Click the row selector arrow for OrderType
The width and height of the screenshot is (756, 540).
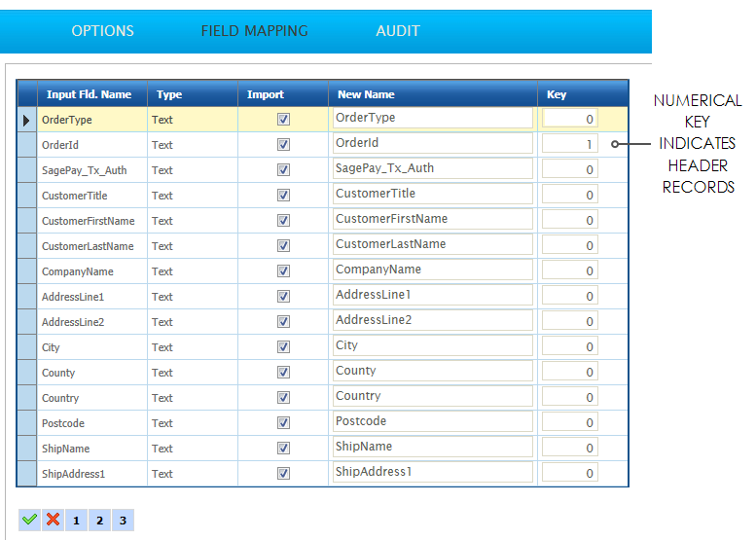pyautogui.click(x=26, y=120)
